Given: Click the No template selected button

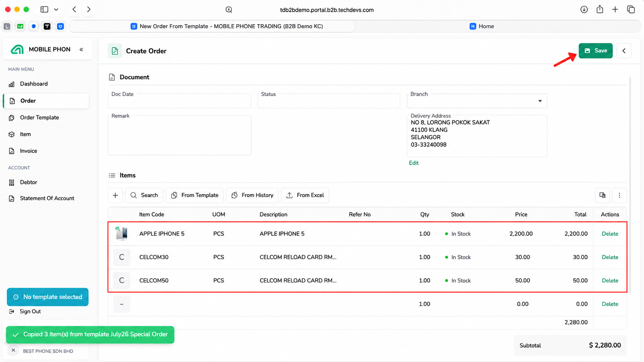Looking at the screenshot, I should [x=48, y=297].
